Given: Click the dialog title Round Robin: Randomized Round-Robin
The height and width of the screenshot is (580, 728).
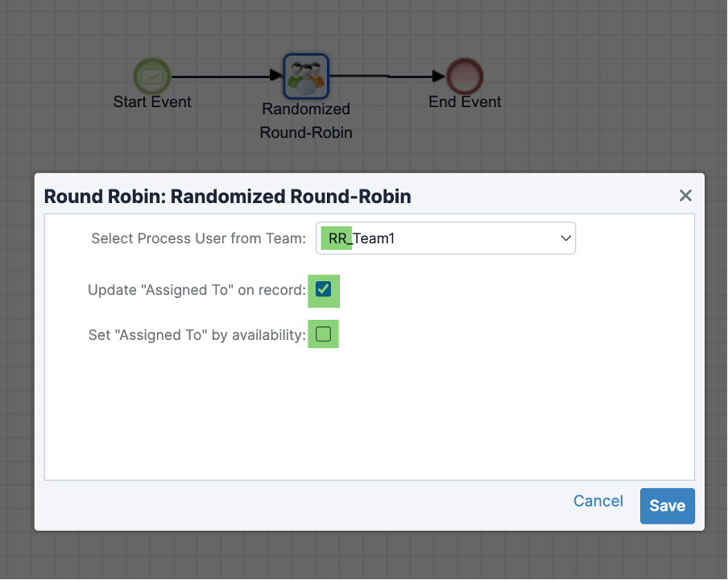Looking at the screenshot, I should click(227, 197).
